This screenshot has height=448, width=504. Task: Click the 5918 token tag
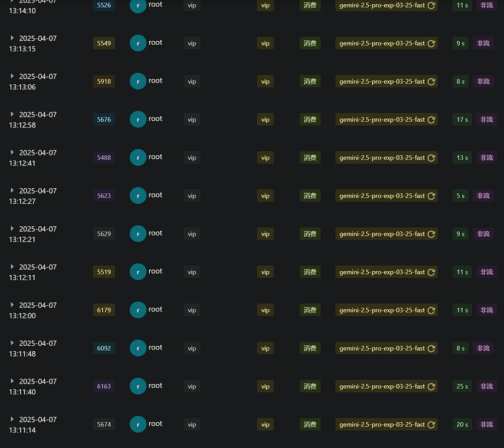click(104, 81)
